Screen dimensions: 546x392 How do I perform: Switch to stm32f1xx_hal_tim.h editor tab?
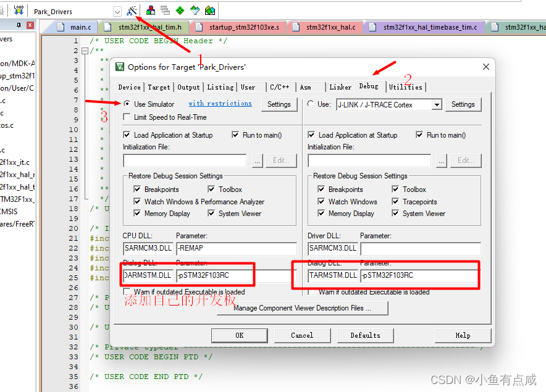tap(145, 27)
